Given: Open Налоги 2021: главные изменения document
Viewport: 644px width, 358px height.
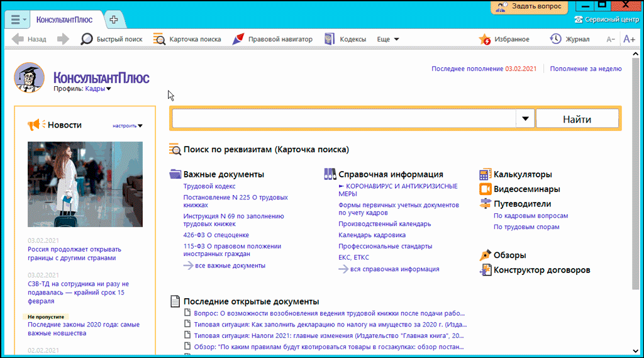Looking at the screenshot, I should 329,335.
